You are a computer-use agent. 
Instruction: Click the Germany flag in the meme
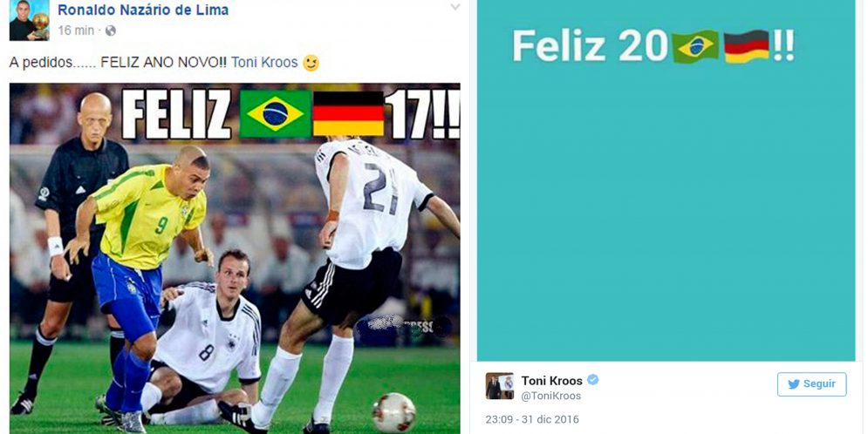coord(348,114)
